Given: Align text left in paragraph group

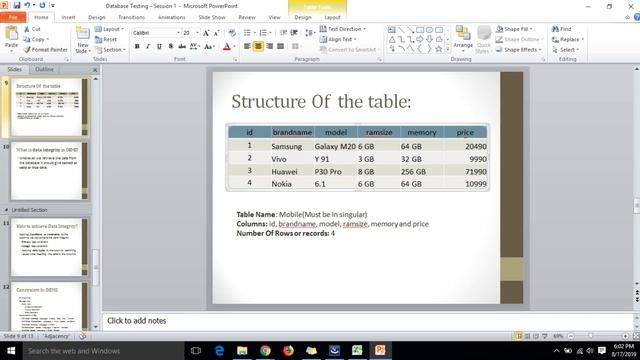Looking at the screenshot, I should [x=247, y=47].
